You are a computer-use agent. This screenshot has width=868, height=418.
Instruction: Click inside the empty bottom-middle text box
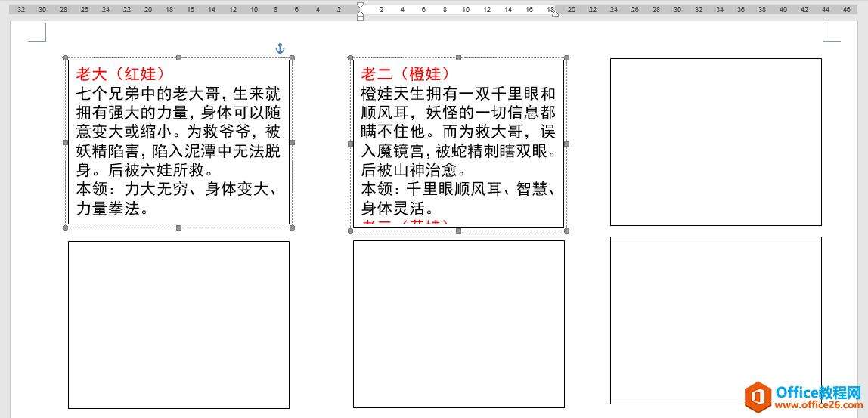(x=458, y=324)
